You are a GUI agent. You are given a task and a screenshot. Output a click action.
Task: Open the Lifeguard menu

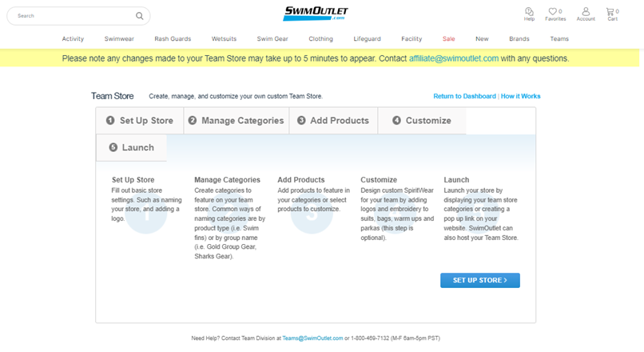pyautogui.click(x=368, y=38)
